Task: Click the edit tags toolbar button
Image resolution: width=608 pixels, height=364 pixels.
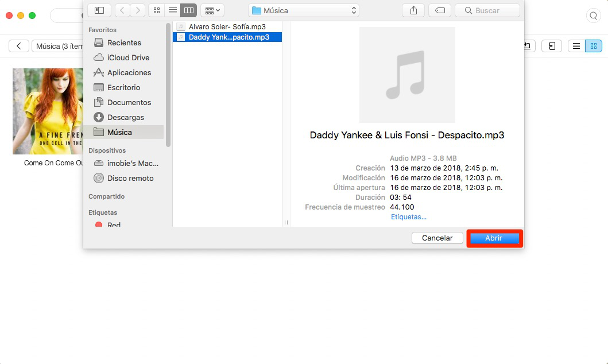Action: coord(440,10)
